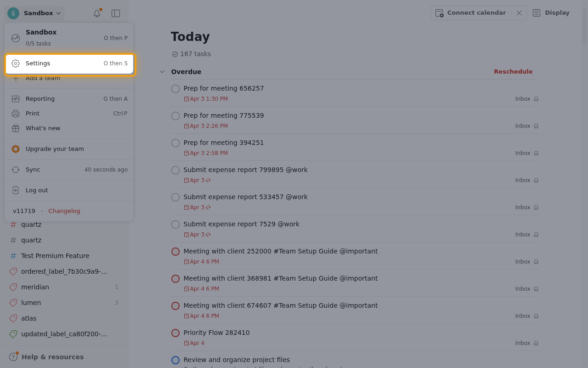The image size is (588, 368).
Task: Complete Review and organize project files
Action: (x=175, y=360)
